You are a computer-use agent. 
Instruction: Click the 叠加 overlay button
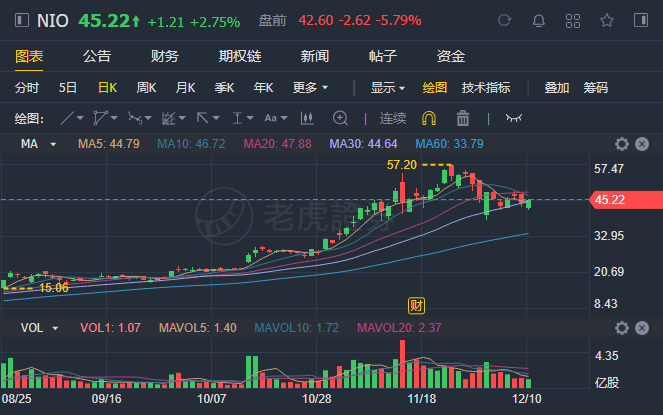pos(556,88)
